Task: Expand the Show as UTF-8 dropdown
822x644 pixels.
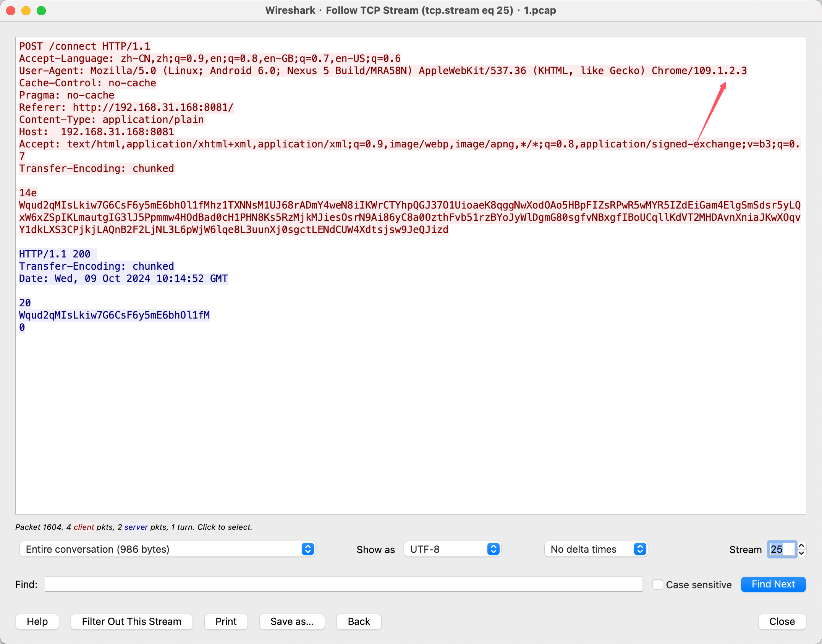Action: 452,549
